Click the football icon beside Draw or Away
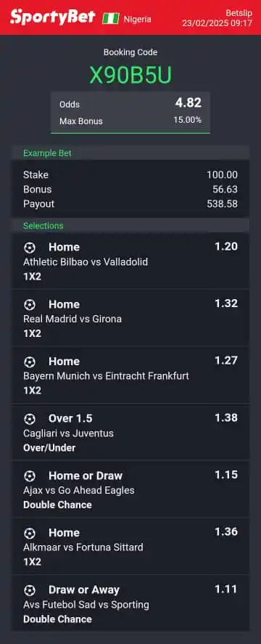Screen dimensions: 261x644 [30, 590]
